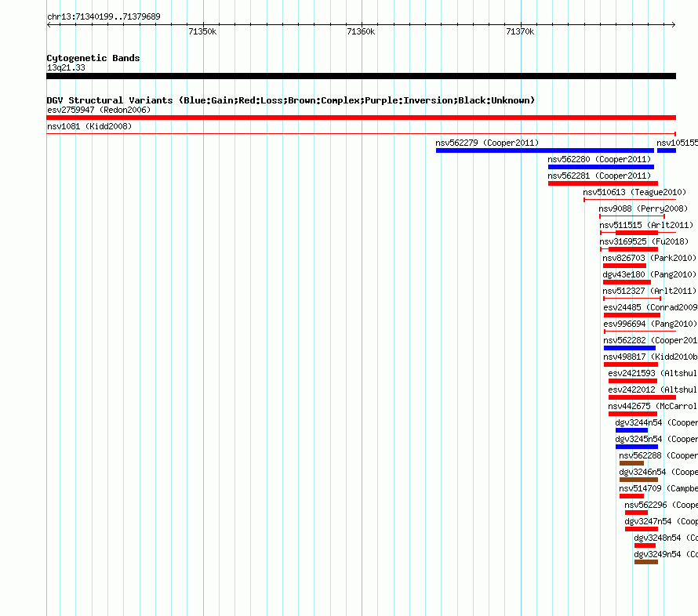Click the thick red esv2759947 loss bar

pyautogui.click(x=361, y=118)
